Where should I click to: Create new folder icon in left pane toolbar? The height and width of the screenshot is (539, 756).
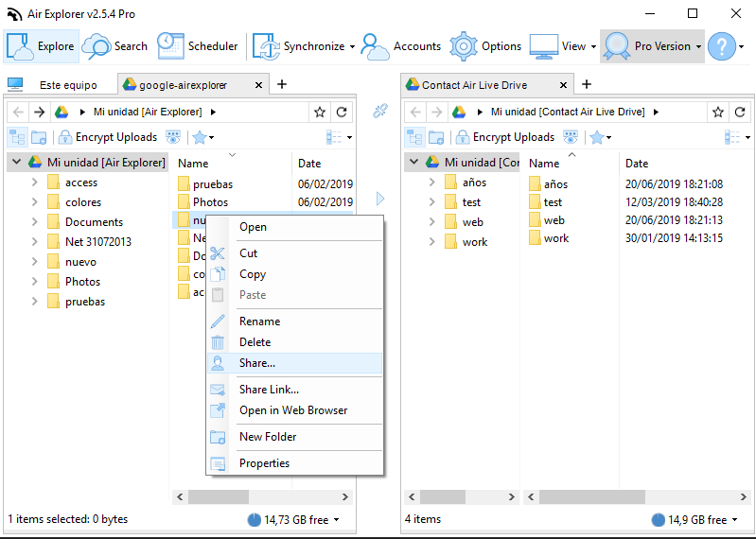39,137
